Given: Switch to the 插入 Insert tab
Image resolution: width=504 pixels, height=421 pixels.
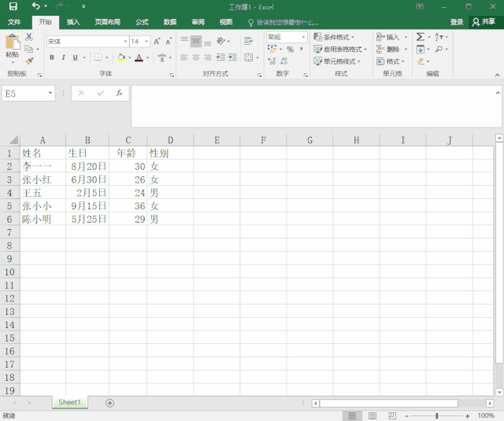Looking at the screenshot, I should 73,22.
